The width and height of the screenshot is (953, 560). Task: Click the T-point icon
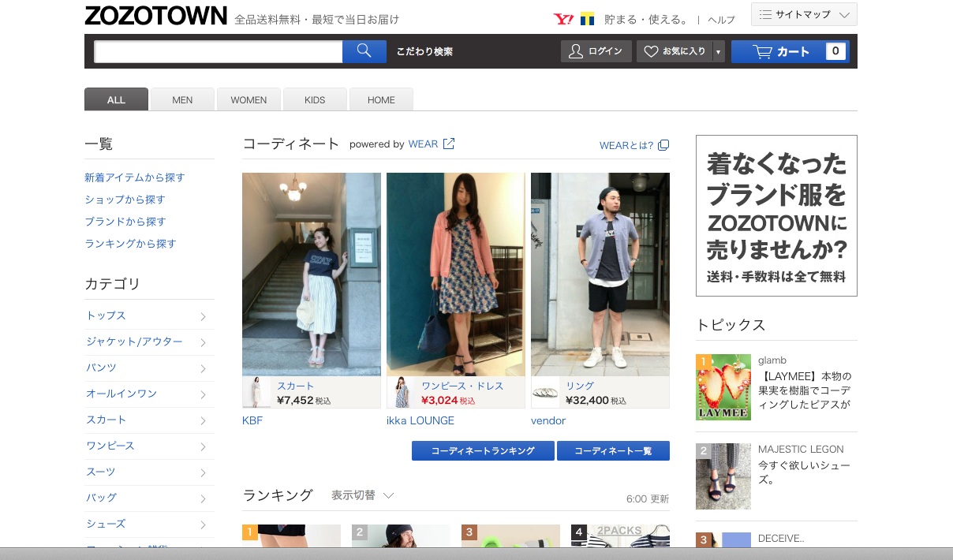click(587, 19)
